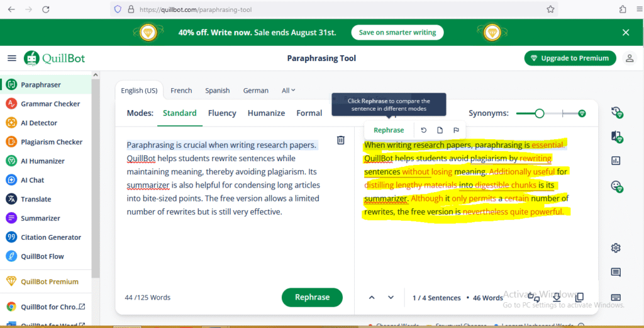The image size is (644, 328).
Task: Delete input text with trash icon
Action: point(340,140)
